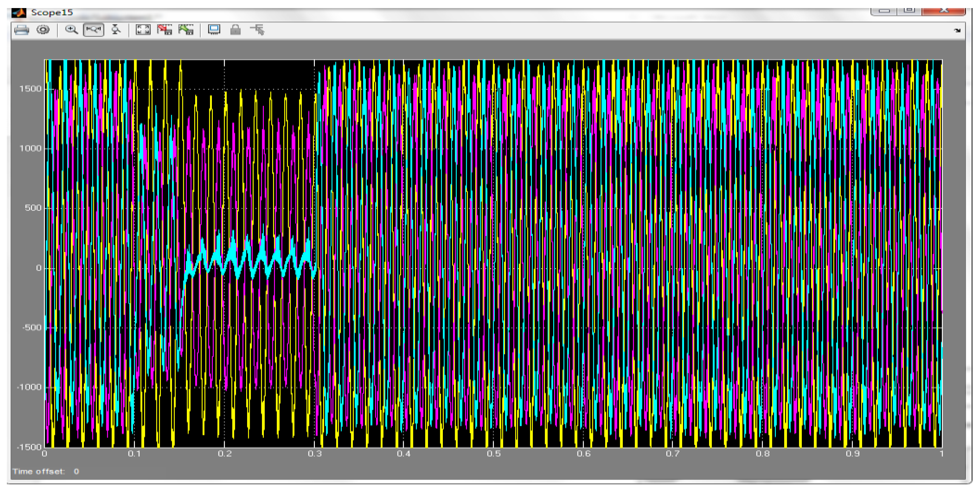Save current axes settings icon
Image resolution: width=980 pixels, height=493 pixels.
tap(165, 30)
